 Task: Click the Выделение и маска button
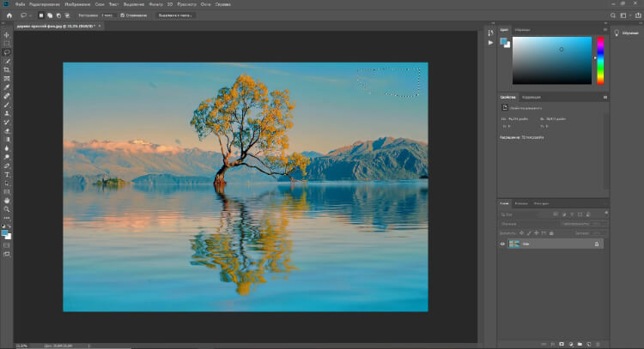[x=174, y=15]
